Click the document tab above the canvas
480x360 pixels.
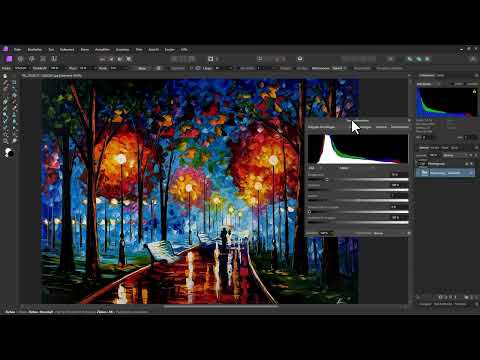coord(52,76)
